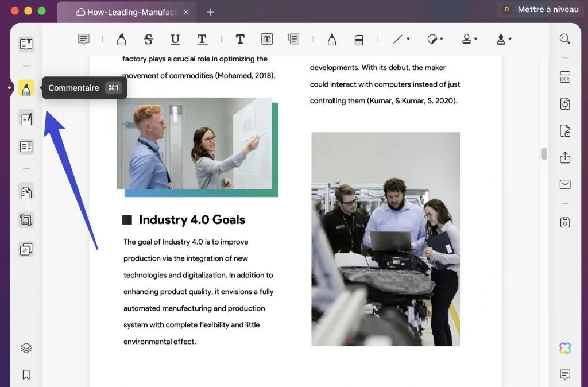Click the text "movement of commodities (Mohamed, 2018)."

point(199,75)
